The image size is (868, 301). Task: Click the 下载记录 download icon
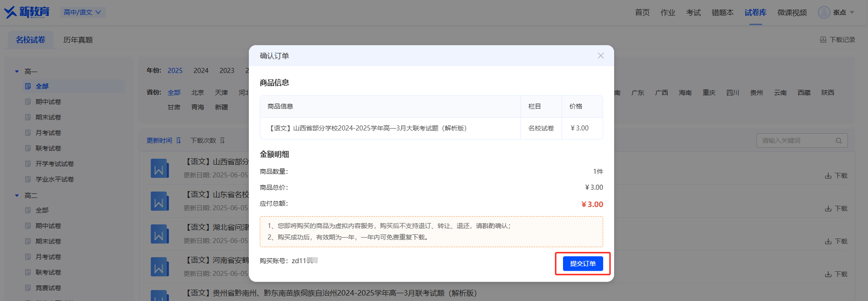click(x=823, y=40)
